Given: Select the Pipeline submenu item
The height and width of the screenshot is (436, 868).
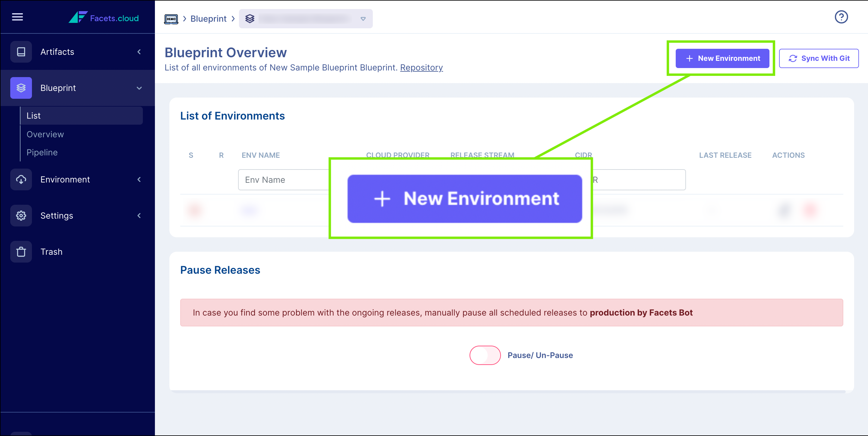Looking at the screenshot, I should pos(42,153).
